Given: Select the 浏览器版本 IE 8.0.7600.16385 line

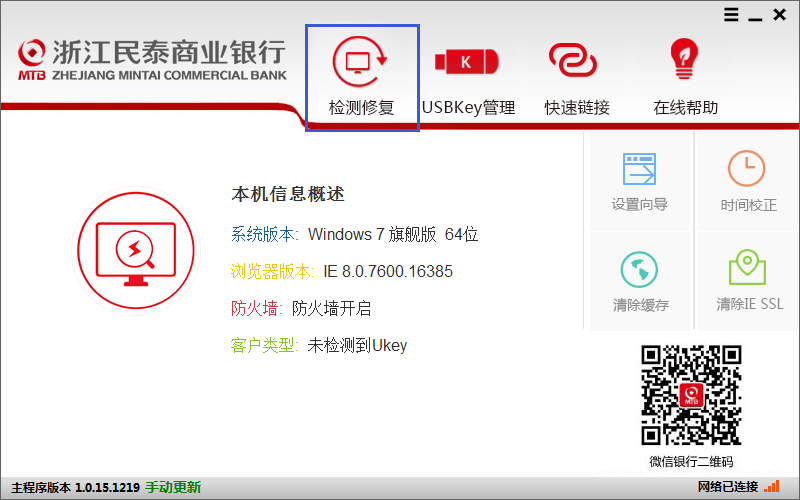Looking at the screenshot, I should point(341,271).
